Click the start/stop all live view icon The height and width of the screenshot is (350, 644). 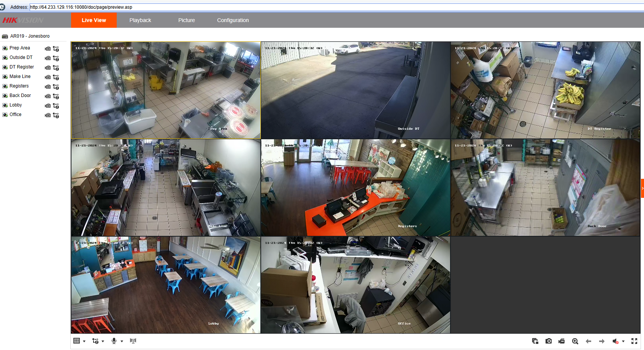coord(535,341)
